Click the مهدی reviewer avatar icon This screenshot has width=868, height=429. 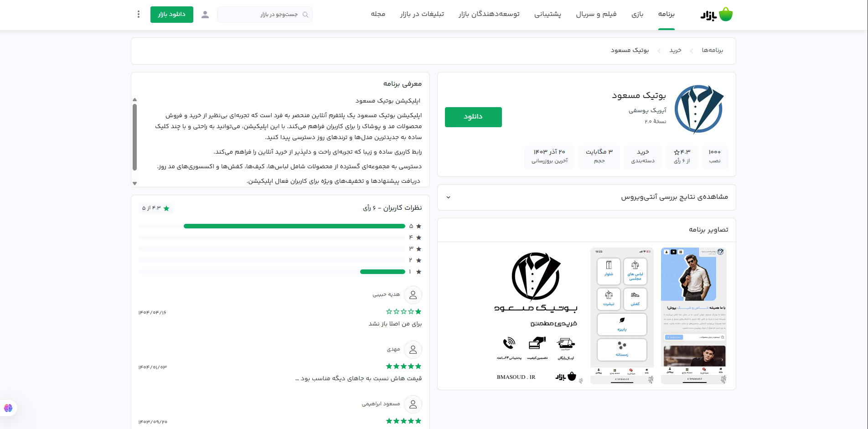413,350
